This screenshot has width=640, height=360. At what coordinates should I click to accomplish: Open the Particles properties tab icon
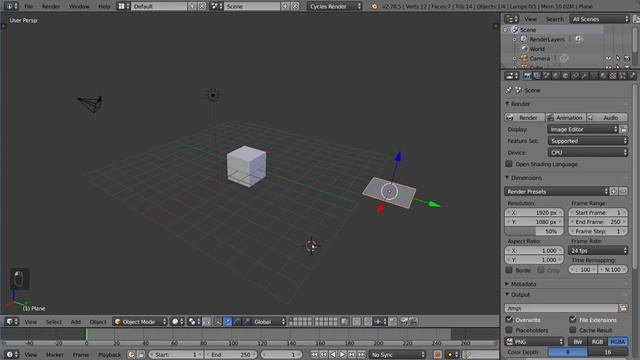click(x=622, y=76)
